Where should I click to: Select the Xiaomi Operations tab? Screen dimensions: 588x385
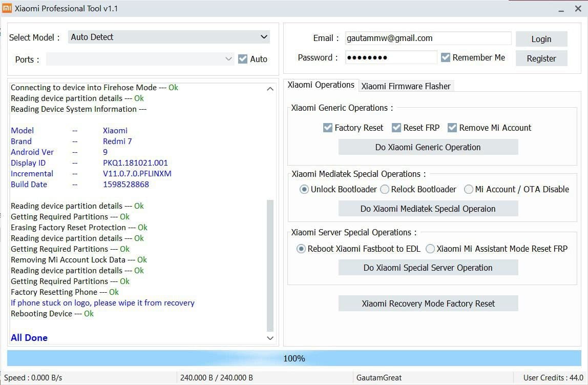[321, 85]
